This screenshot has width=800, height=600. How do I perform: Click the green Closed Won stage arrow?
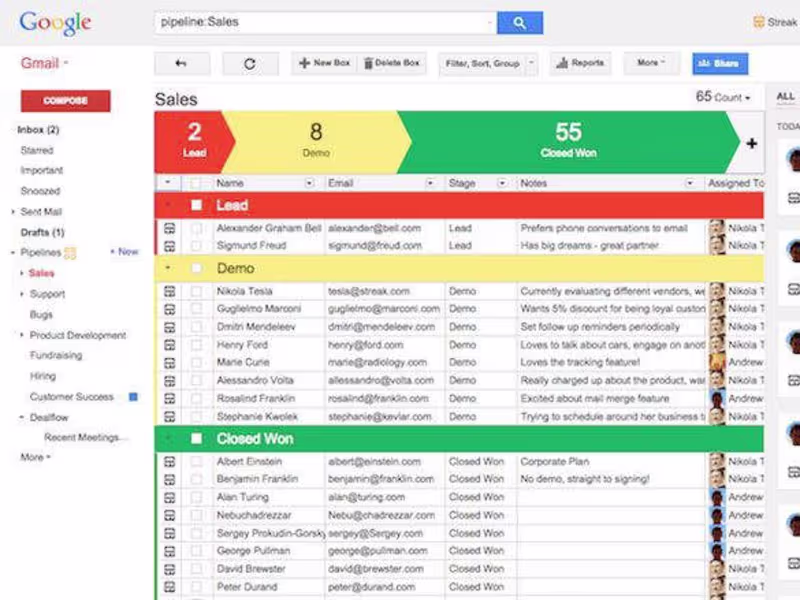pyautogui.click(x=568, y=143)
